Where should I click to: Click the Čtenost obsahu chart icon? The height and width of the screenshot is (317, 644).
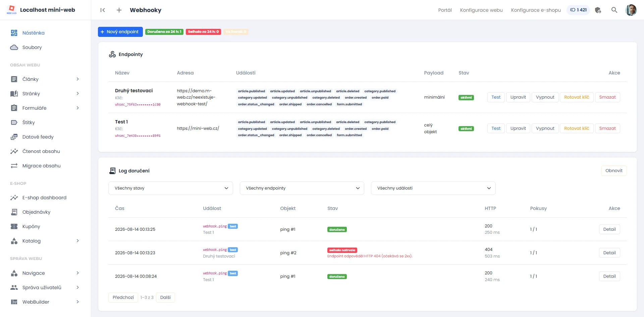click(x=14, y=151)
